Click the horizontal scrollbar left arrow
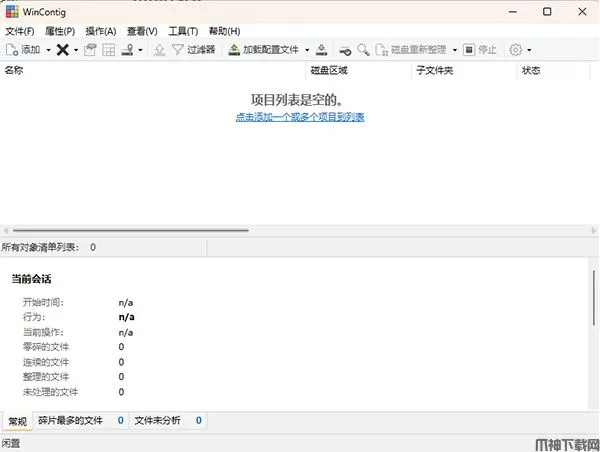The width and height of the screenshot is (600, 452). click(6, 230)
